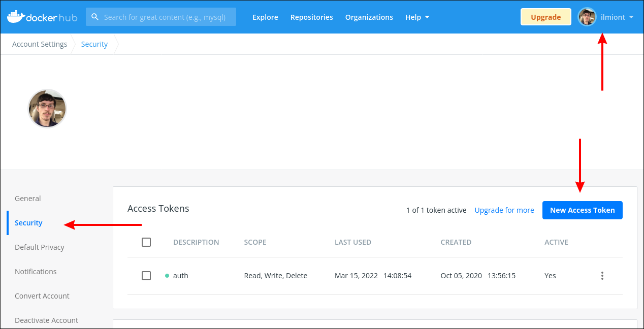Create a New Access Token
The image size is (644, 329).
(x=582, y=210)
